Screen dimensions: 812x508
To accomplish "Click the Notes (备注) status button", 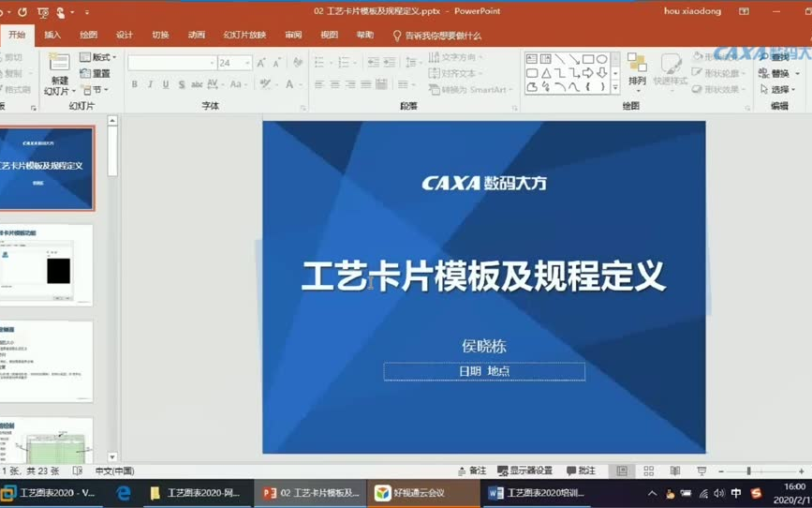I will (x=472, y=471).
